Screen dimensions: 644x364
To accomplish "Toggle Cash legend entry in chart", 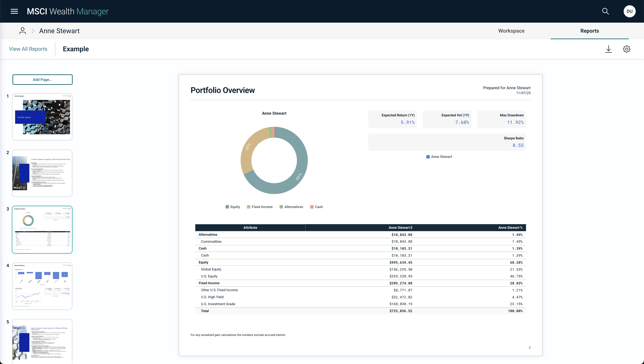I will click(x=316, y=207).
